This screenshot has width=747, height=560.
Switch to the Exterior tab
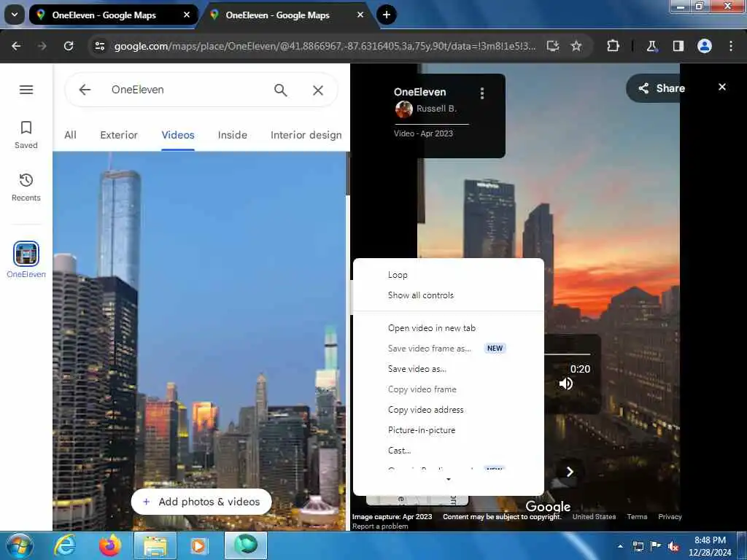pos(119,135)
